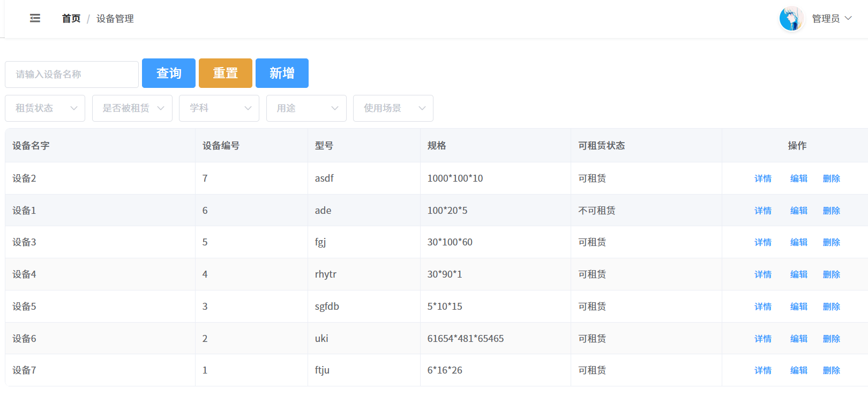Click 编辑 for 设备1 row
Viewport: 868px width, 410px height.
tap(798, 211)
